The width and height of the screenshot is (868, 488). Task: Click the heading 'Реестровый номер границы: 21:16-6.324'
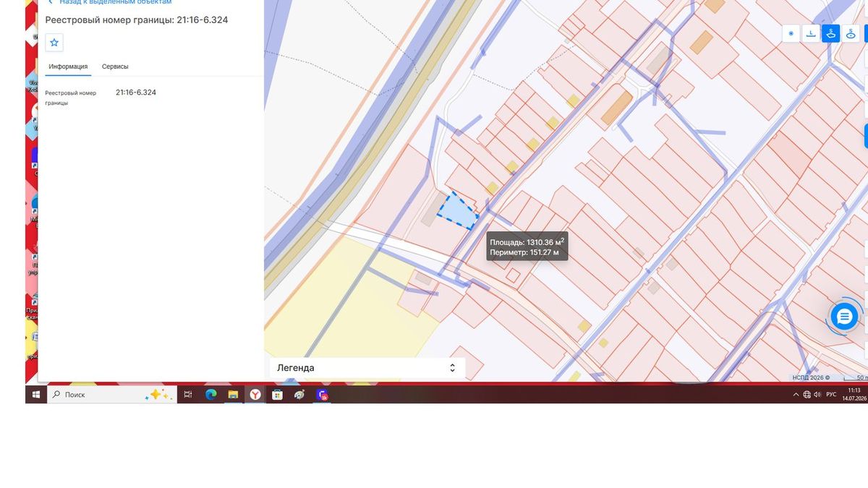[x=137, y=20]
